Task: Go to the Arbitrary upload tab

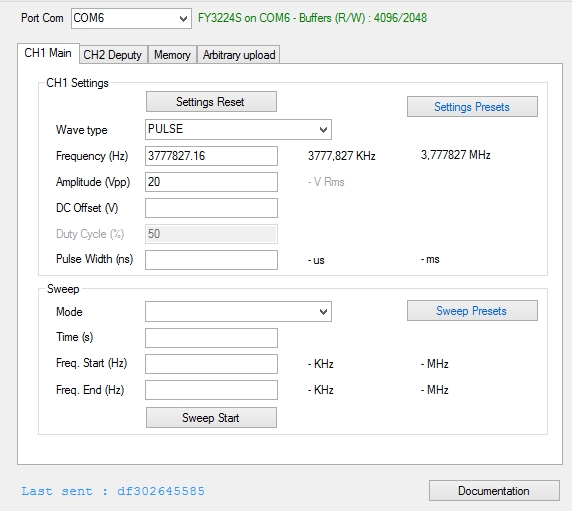Action: (x=239, y=55)
